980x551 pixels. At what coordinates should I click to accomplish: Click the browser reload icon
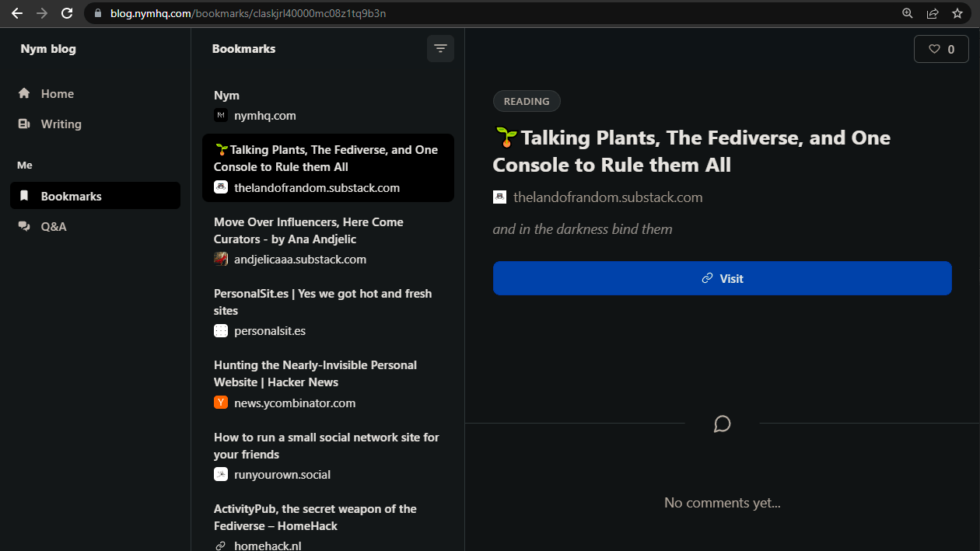67,13
